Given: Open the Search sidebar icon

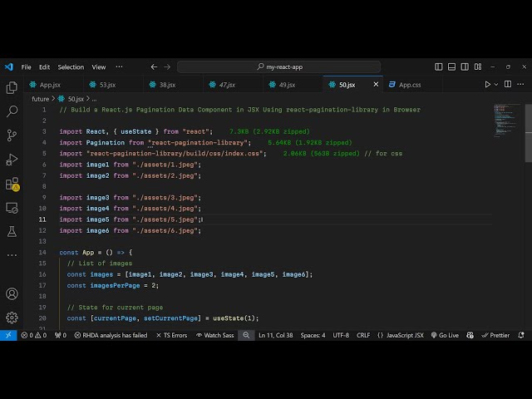Looking at the screenshot, I should [12, 111].
